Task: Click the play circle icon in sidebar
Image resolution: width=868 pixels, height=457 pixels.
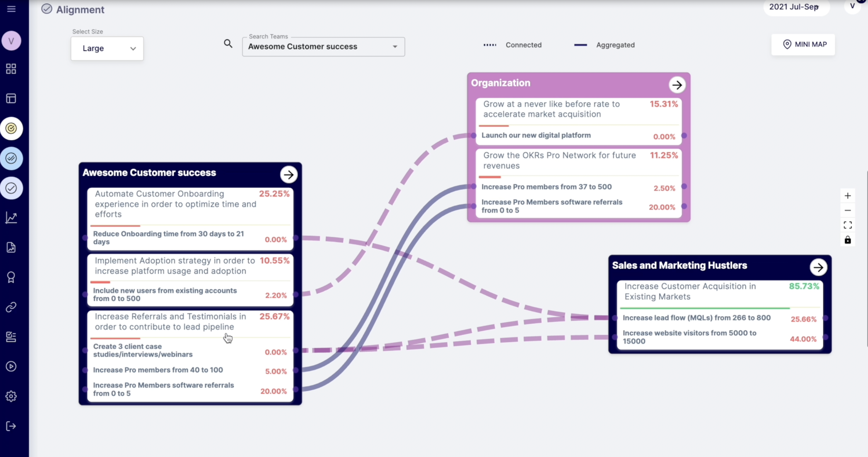Action: click(11, 366)
